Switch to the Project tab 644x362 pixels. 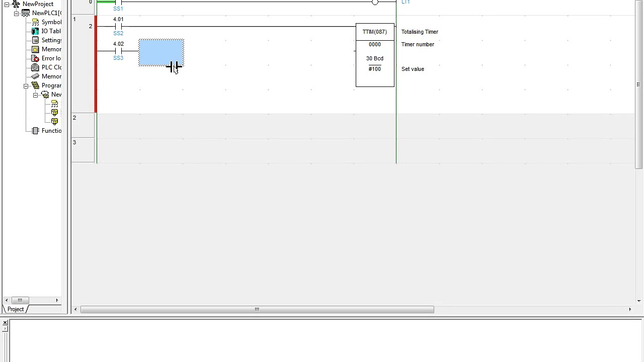click(16, 309)
